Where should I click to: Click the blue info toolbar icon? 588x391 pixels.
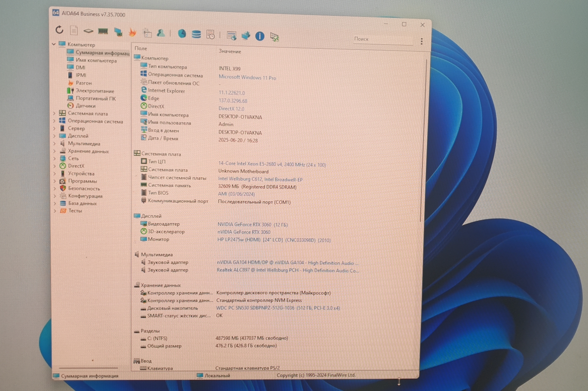(x=260, y=36)
